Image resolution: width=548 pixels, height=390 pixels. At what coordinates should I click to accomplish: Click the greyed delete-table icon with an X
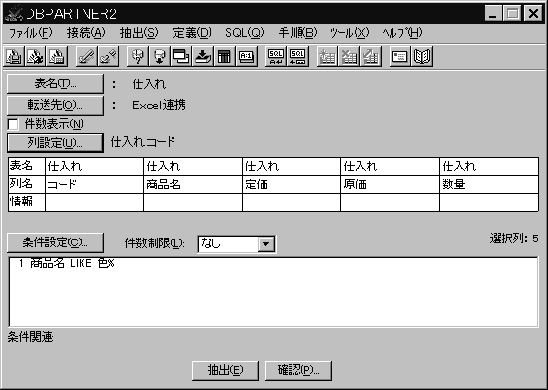pos(349,56)
